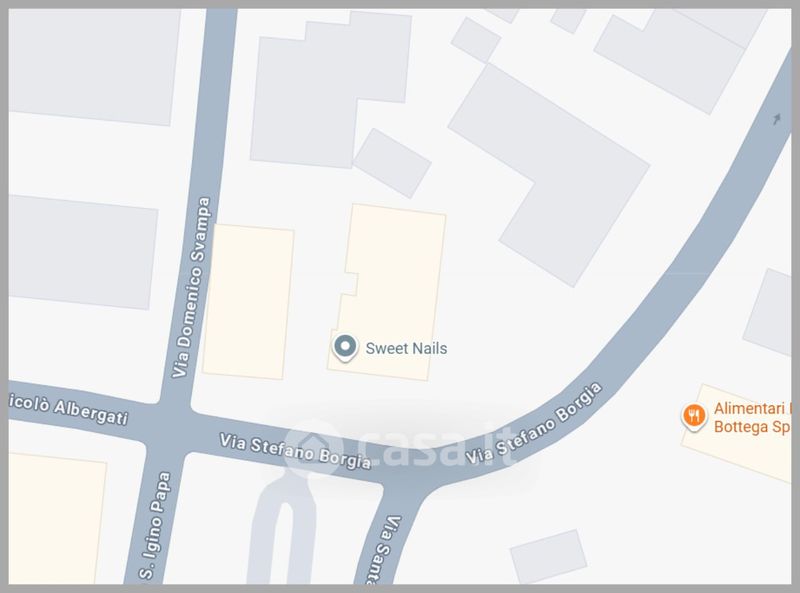Viewport: 800px width, 593px height.
Task: Click the Via Stefano Borgia label beside the crossroads
Action: [295, 451]
